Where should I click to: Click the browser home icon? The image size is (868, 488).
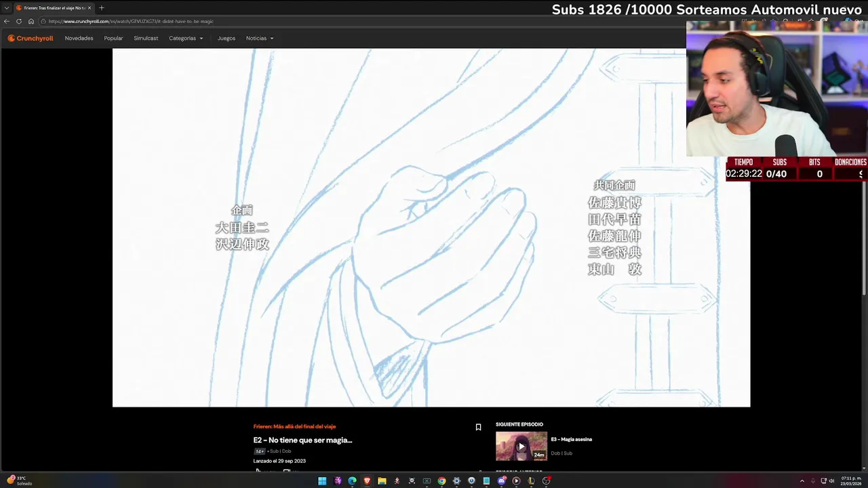(31, 21)
